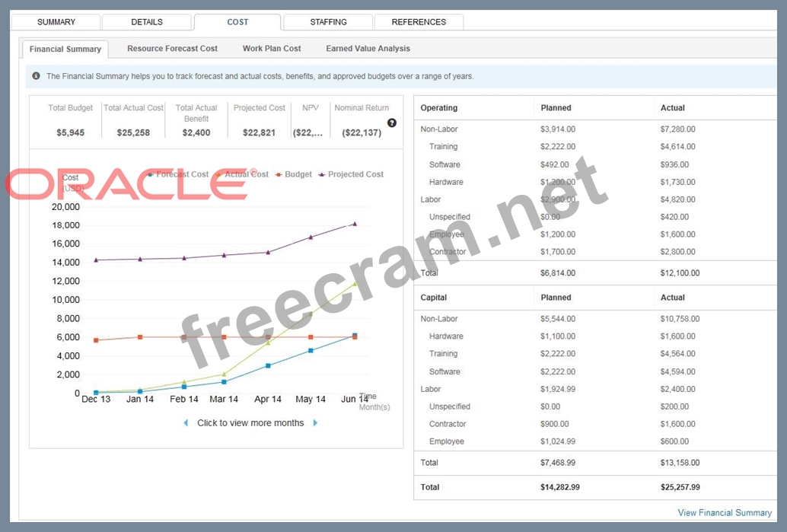Select the Resource Forecast Cost sub-tab
Image resolution: width=787 pixels, height=532 pixels.
click(x=172, y=49)
